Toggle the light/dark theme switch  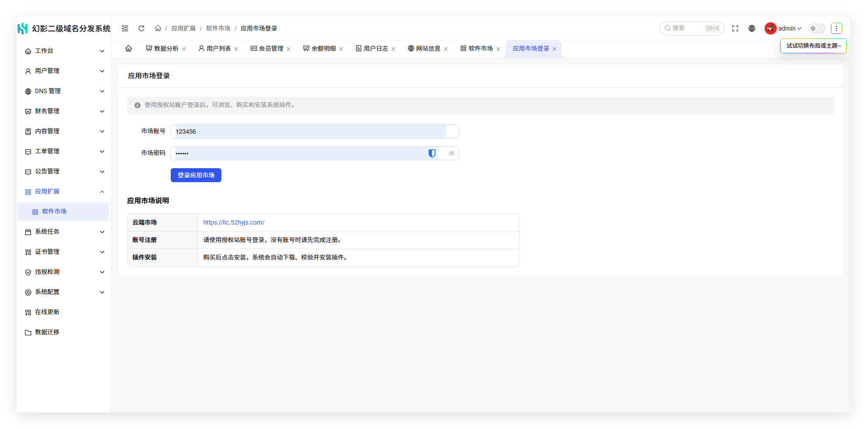pyautogui.click(x=817, y=28)
